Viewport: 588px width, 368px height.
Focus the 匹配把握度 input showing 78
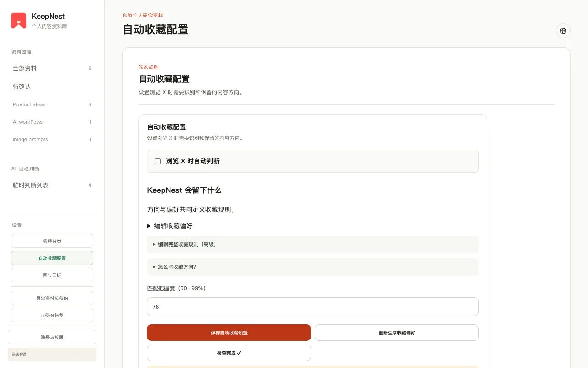313,306
